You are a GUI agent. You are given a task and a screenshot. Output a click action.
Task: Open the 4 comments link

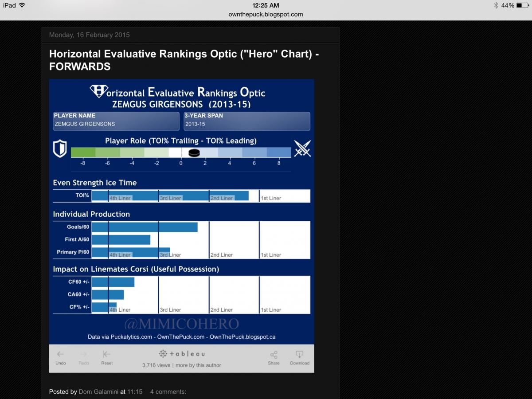168,392
